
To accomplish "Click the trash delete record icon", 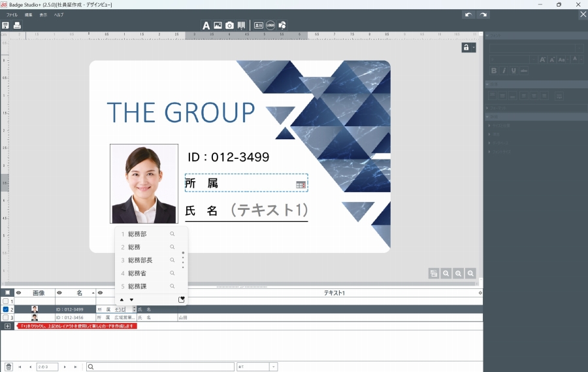I will click(x=8, y=367).
